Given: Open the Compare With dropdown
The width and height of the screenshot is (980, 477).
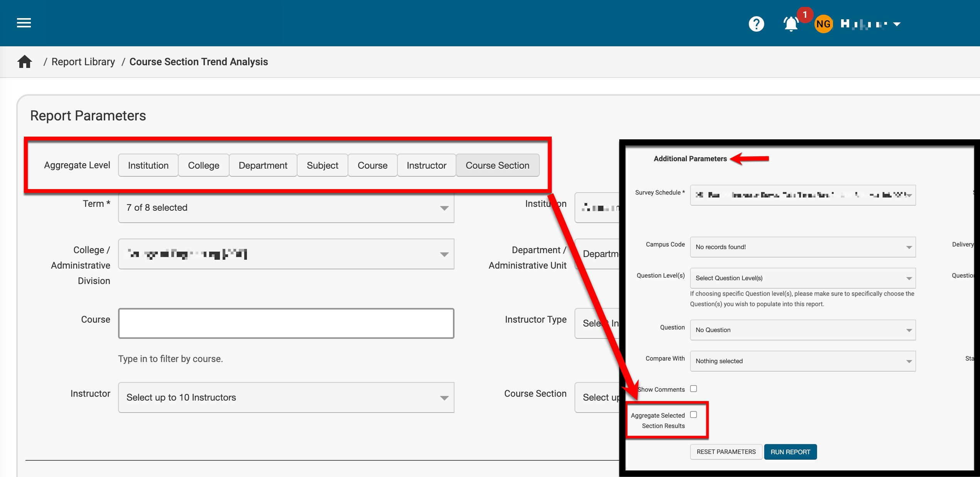Looking at the screenshot, I should (x=803, y=361).
